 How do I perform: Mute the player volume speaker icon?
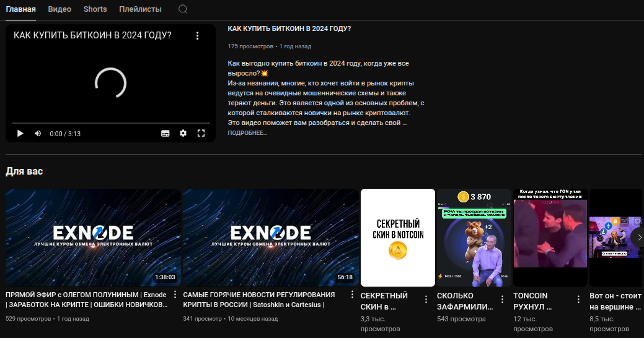coord(38,133)
